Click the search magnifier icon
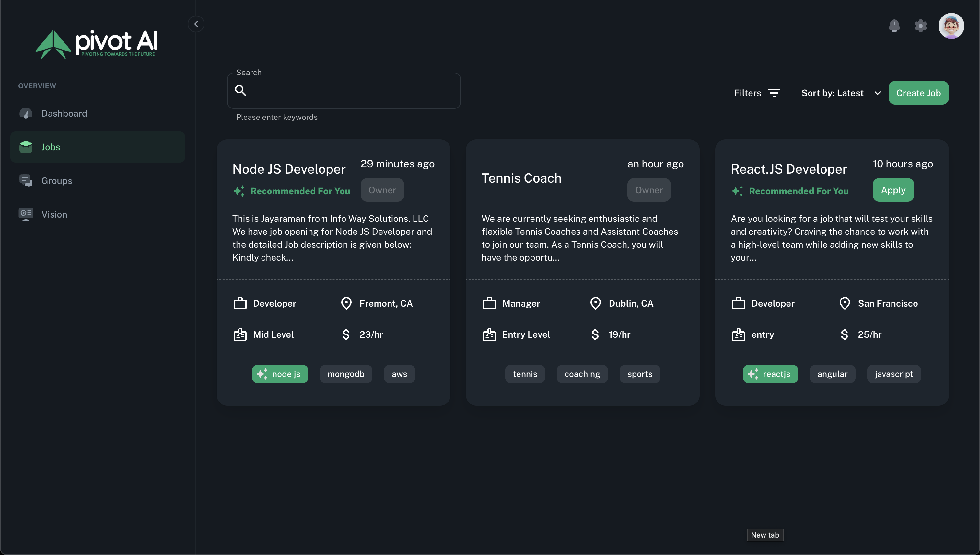This screenshot has width=980, height=555. tap(240, 90)
